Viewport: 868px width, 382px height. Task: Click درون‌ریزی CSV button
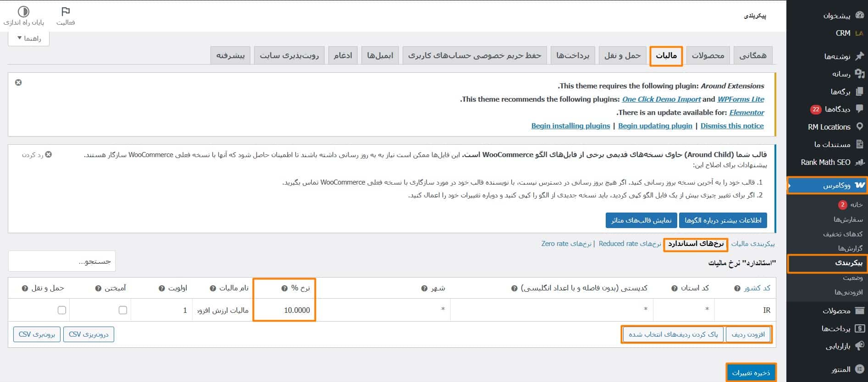click(x=88, y=334)
